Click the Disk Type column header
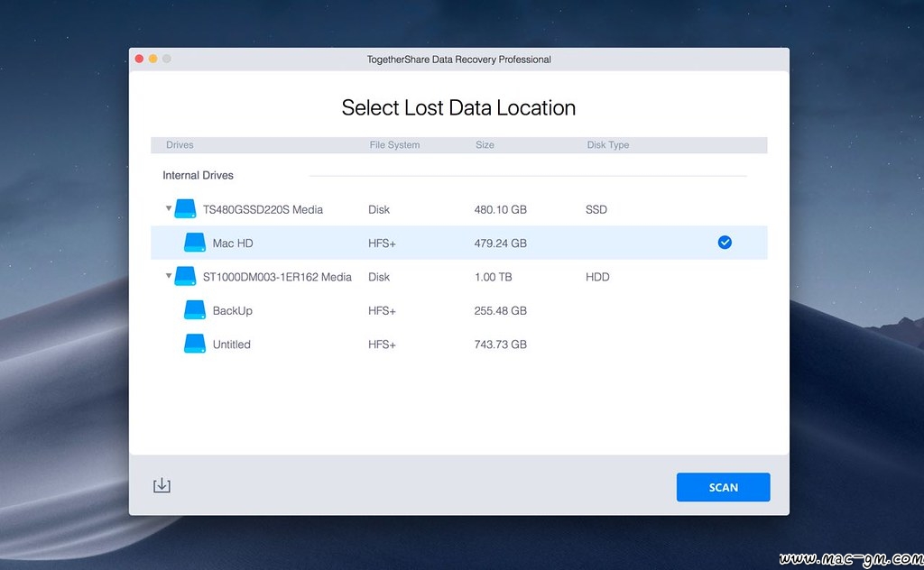 pos(607,145)
